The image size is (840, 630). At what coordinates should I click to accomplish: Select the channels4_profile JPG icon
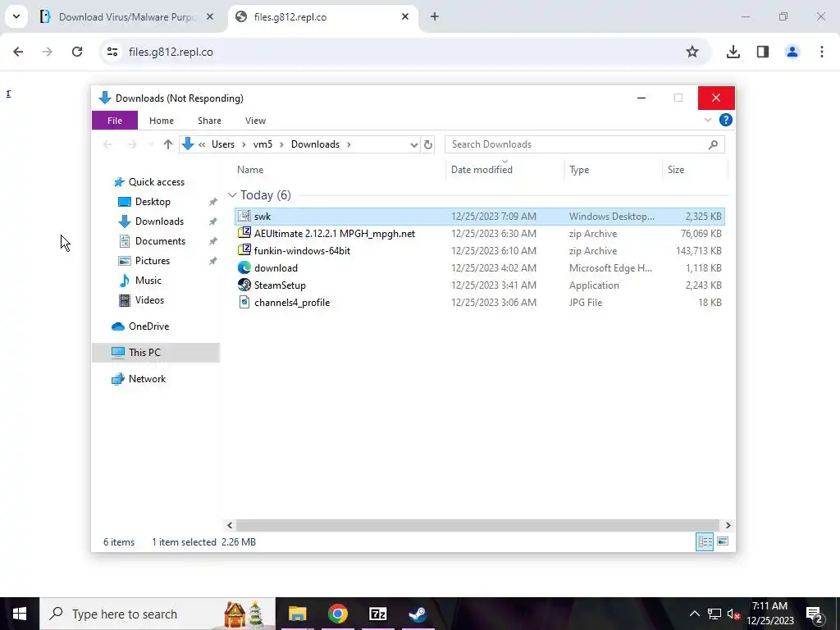click(x=244, y=302)
